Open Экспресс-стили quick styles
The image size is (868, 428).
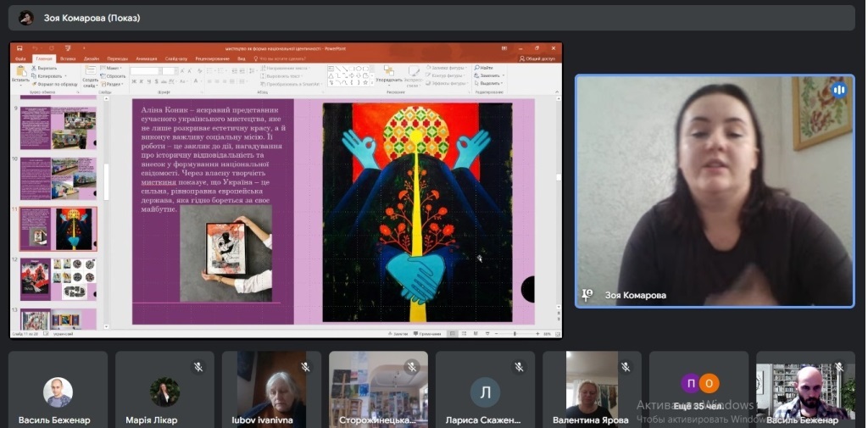(414, 76)
